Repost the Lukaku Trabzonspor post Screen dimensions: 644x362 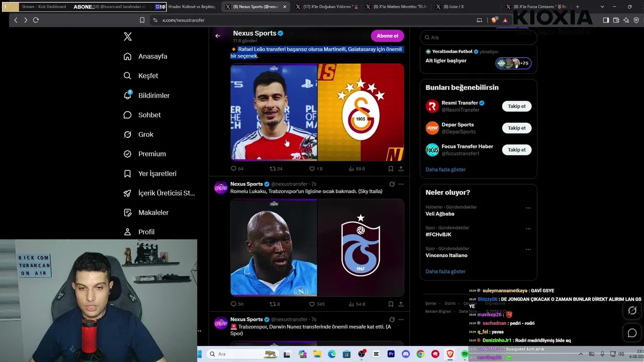tap(275, 304)
